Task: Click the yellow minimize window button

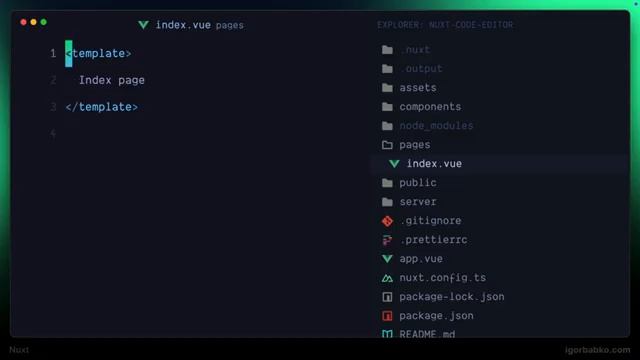Action: [x=33, y=22]
